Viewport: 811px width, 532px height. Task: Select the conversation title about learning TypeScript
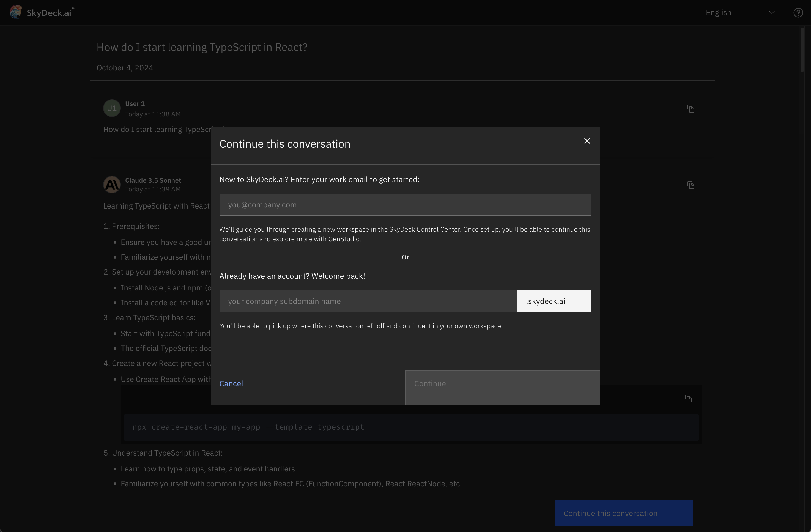(202, 47)
